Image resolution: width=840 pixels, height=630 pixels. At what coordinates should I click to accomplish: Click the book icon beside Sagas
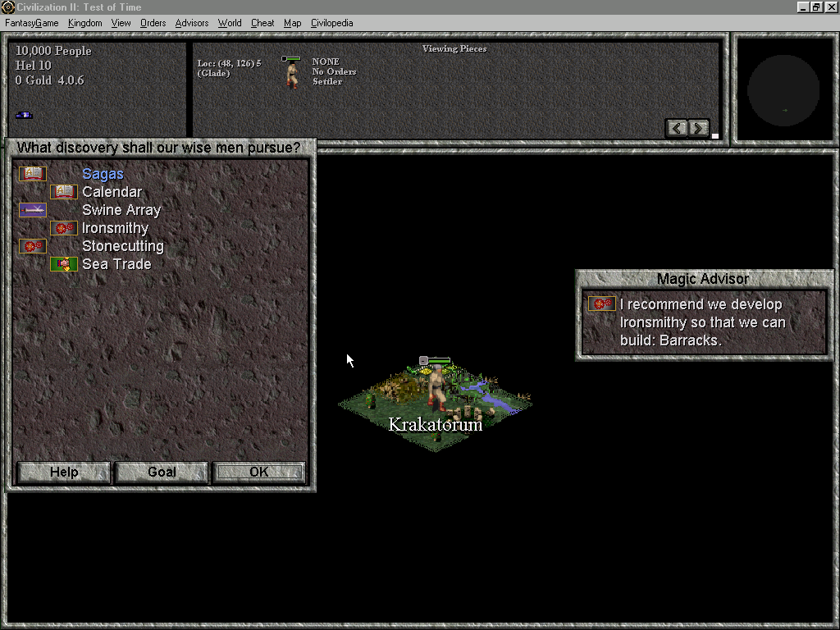coord(33,174)
